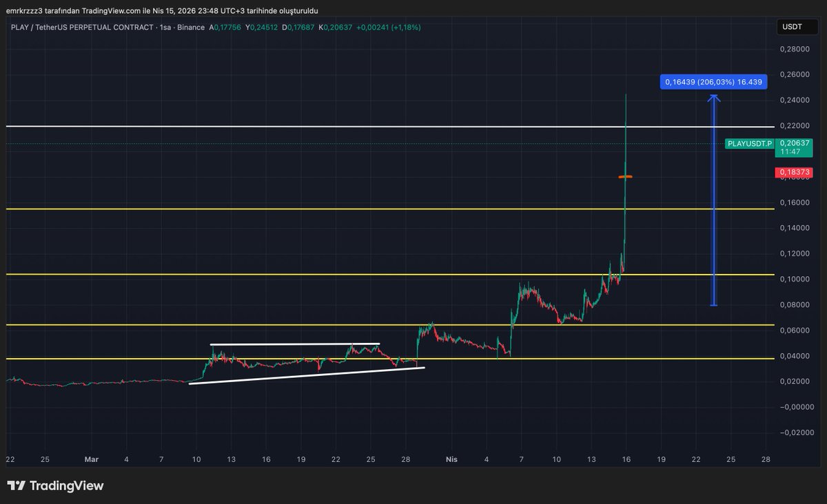Click the Nis label on the time axis
Screen dimensions: 827x504
[x=451, y=459]
